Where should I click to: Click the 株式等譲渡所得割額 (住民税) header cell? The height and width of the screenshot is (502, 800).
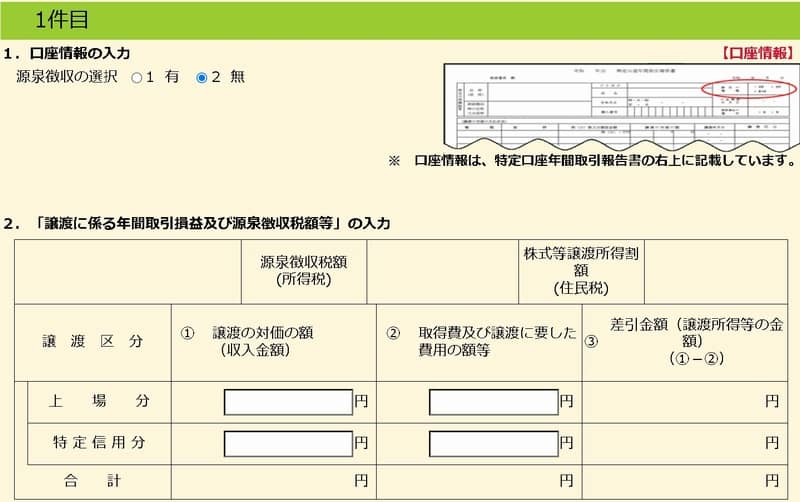(581, 271)
